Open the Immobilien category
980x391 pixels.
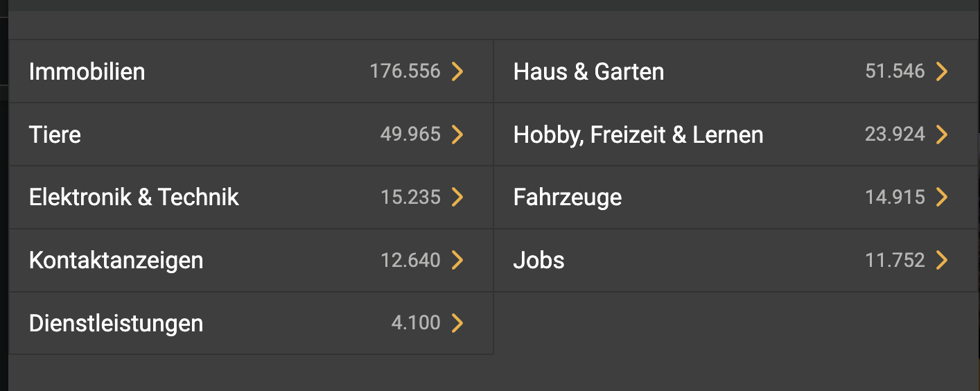(87, 71)
